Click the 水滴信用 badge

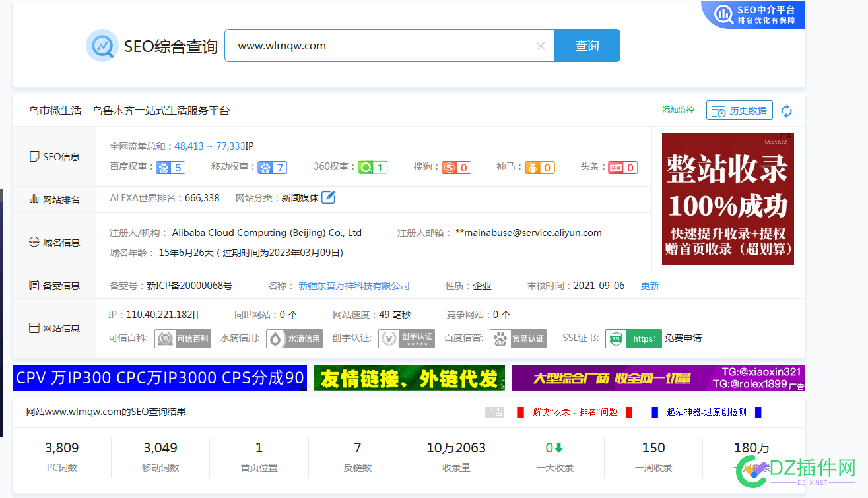(x=294, y=338)
